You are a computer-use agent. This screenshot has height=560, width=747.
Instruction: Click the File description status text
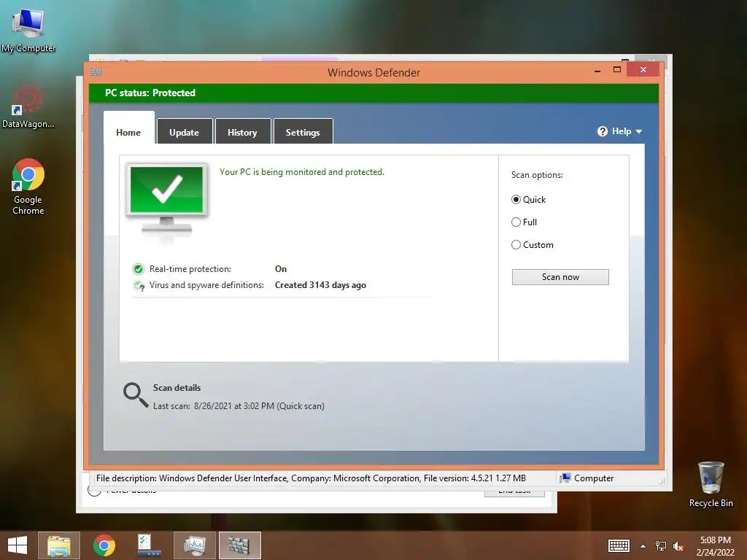311,478
